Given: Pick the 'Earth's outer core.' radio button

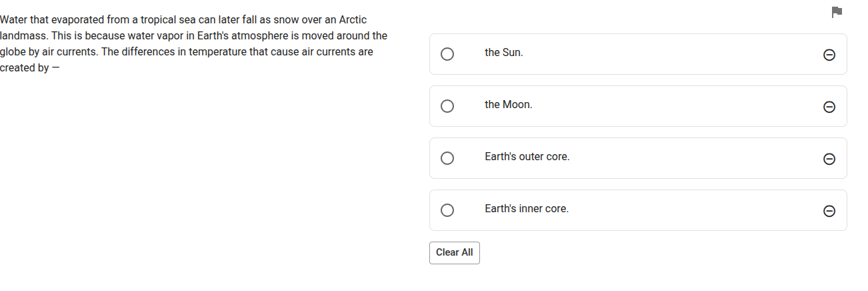Looking at the screenshot, I should tap(447, 158).
